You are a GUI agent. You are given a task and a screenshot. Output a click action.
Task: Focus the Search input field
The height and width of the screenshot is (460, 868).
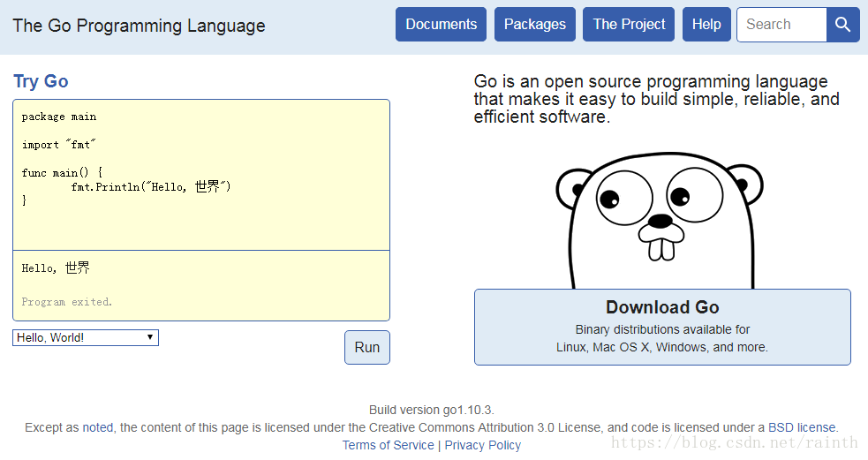coord(781,25)
